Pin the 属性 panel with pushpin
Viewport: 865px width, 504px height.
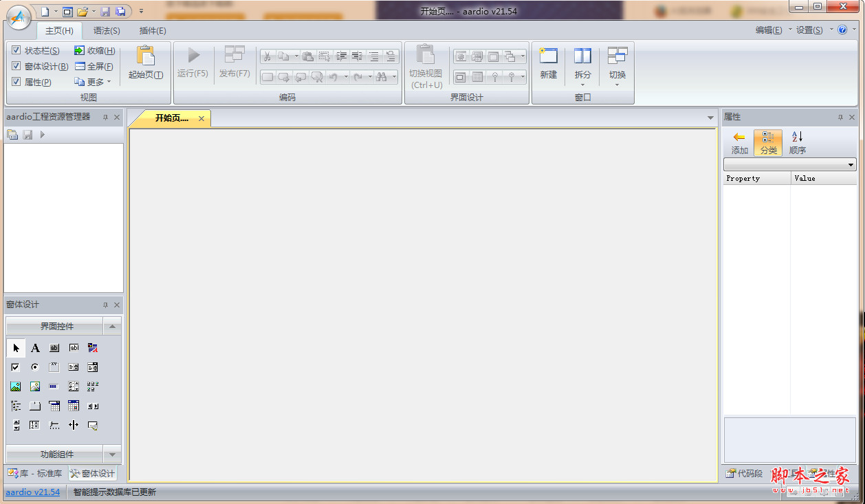pyautogui.click(x=840, y=118)
